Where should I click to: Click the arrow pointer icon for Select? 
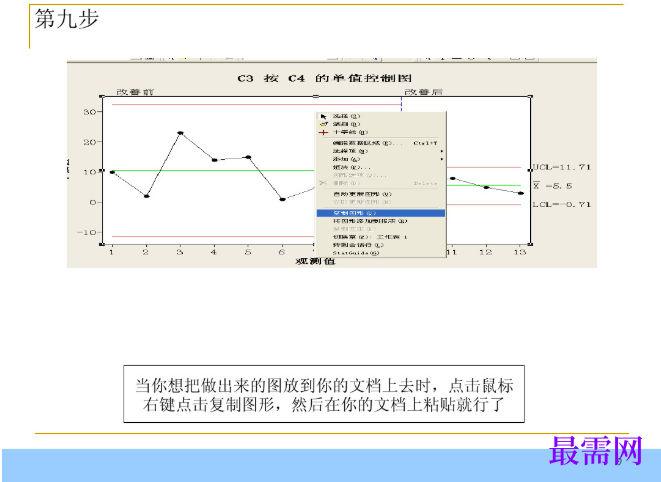(323, 116)
